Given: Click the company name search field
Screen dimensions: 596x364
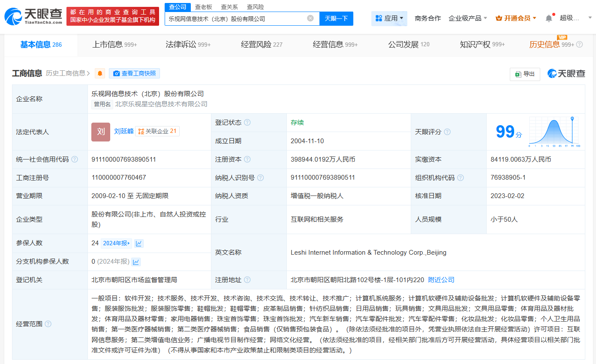Looking at the screenshot, I should pyautogui.click(x=236, y=18).
